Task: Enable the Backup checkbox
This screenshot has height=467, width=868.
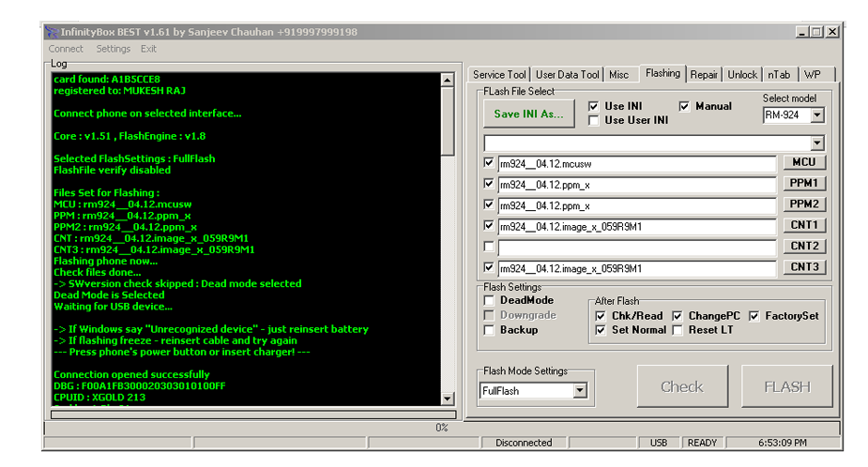Action: [489, 330]
